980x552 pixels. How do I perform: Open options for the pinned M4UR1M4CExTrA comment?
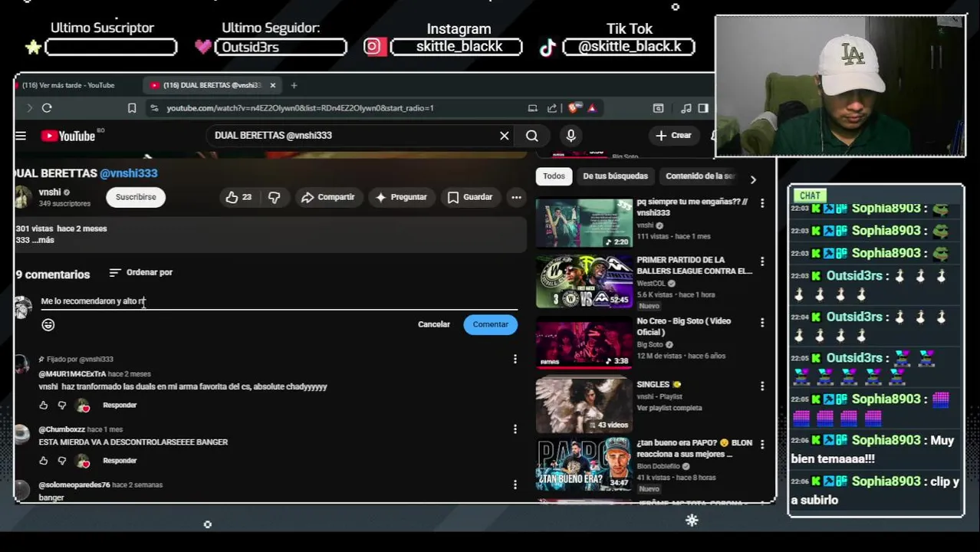coord(515,359)
